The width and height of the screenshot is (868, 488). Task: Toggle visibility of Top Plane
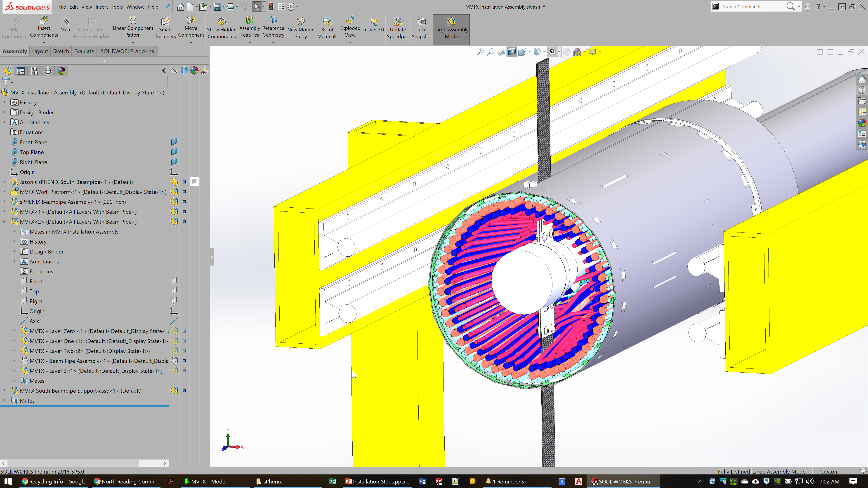coord(174,152)
